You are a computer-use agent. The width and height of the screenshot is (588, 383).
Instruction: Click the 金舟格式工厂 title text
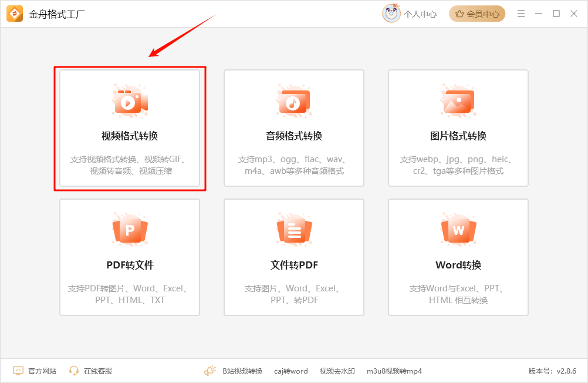[x=57, y=14]
